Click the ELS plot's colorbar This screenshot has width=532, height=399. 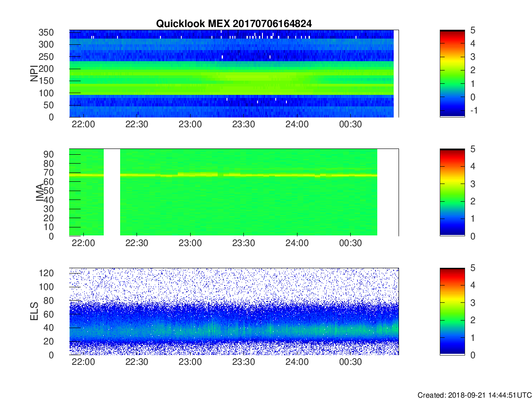(452, 311)
